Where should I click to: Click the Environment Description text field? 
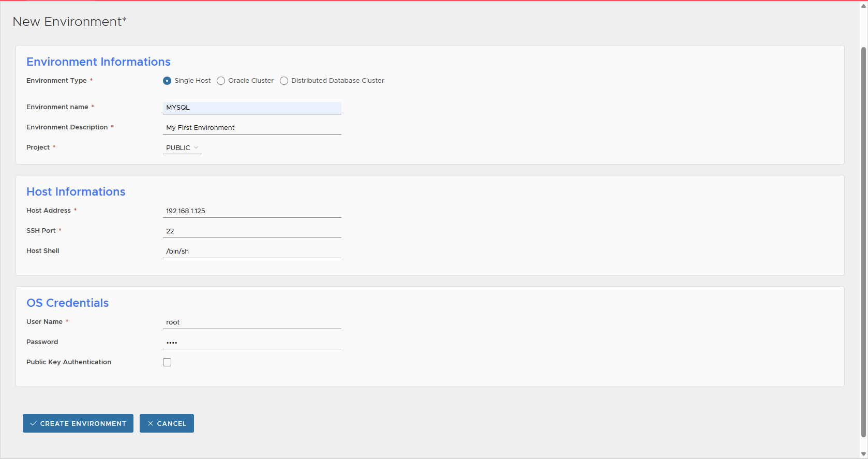click(x=252, y=128)
